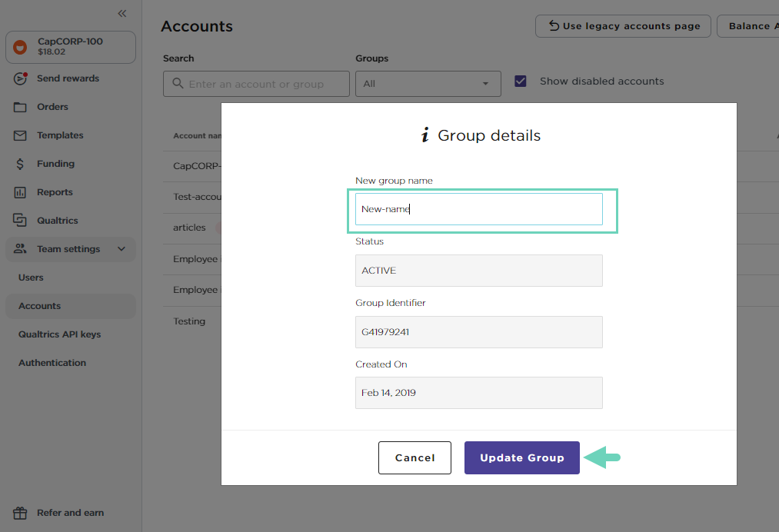This screenshot has width=779, height=532.
Task: Click the Funding dollar icon
Action: (21, 164)
